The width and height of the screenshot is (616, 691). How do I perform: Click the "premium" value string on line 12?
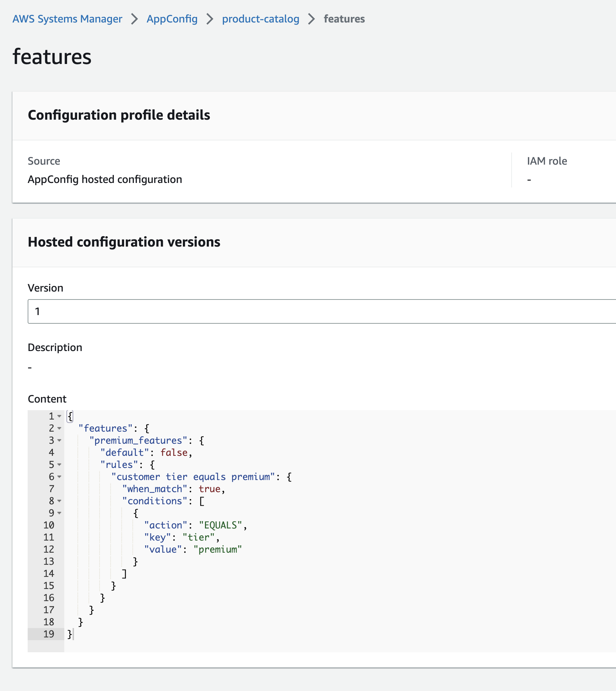coord(217,549)
